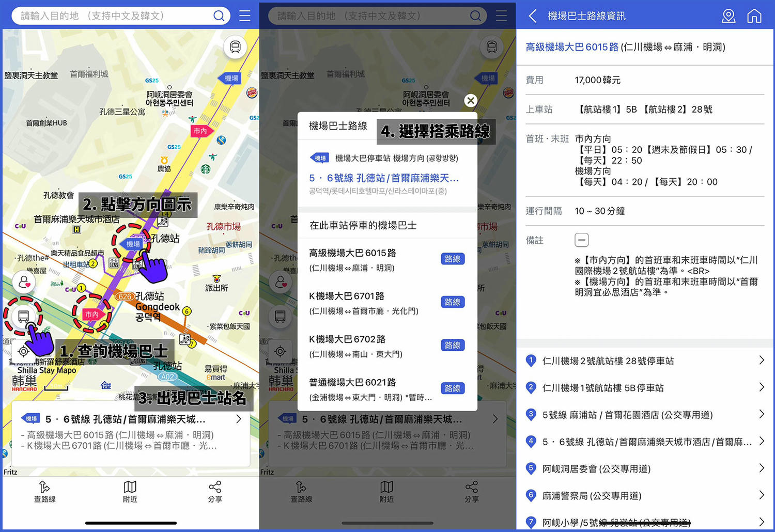The width and height of the screenshot is (775, 532).
Task: Tap the profile person icon on the map edge
Action: (x=24, y=282)
